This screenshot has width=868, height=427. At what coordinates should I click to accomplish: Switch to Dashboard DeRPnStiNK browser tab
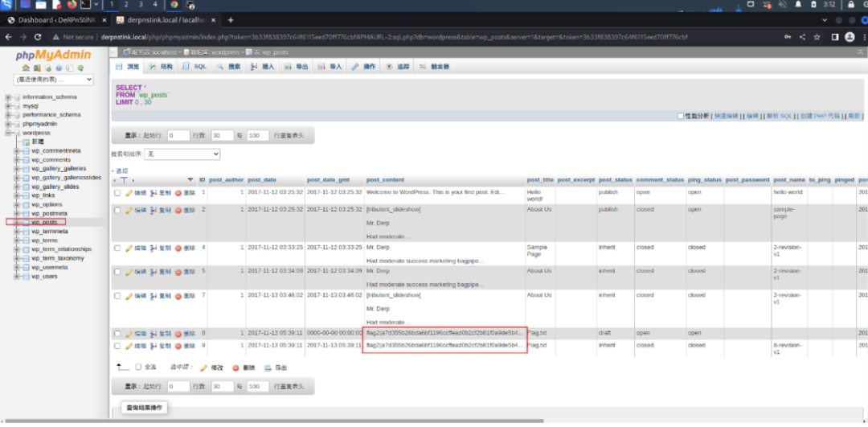(x=56, y=20)
